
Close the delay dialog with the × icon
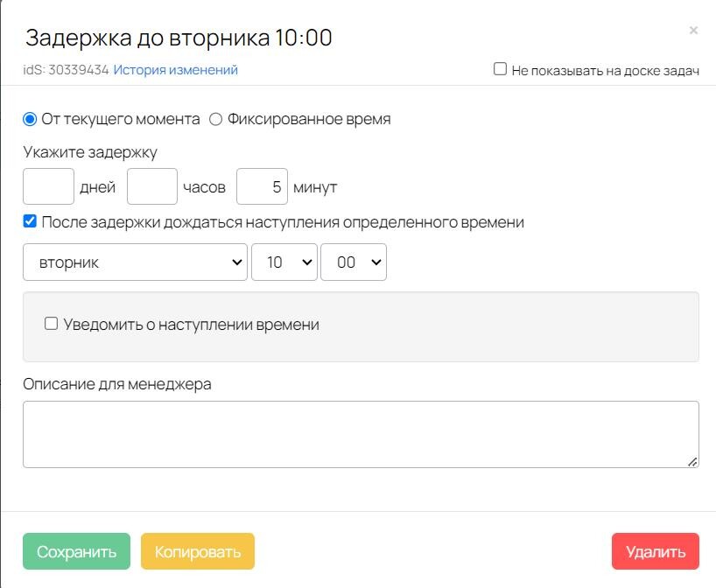pos(693,31)
